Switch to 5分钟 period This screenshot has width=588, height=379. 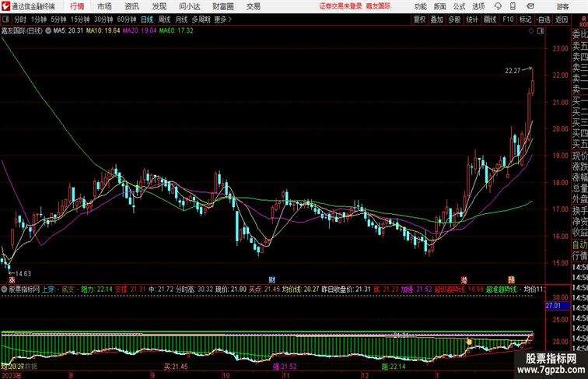click(x=58, y=19)
